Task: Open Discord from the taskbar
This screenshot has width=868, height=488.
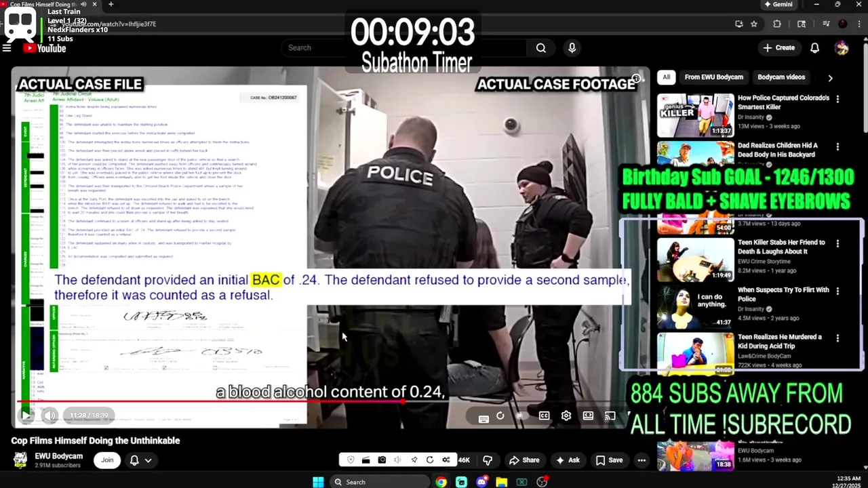Action: [x=481, y=482]
